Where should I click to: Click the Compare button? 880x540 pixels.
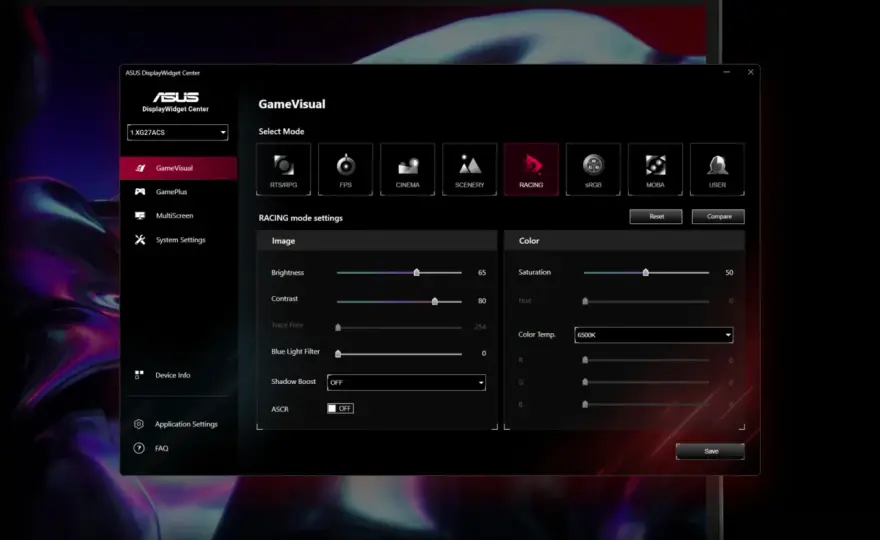click(x=718, y=216)
